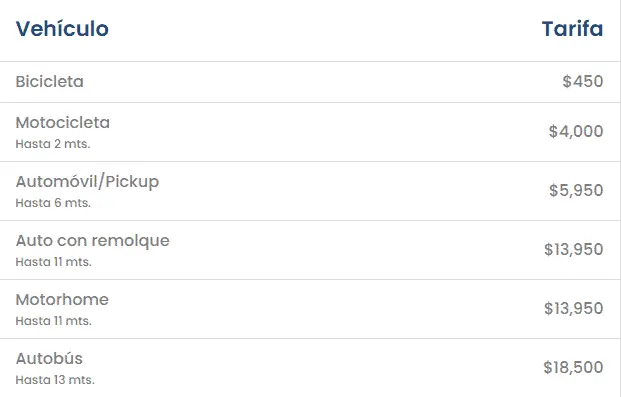Click Hasta 11 mts. under Auto con remolque

[53, 262]
